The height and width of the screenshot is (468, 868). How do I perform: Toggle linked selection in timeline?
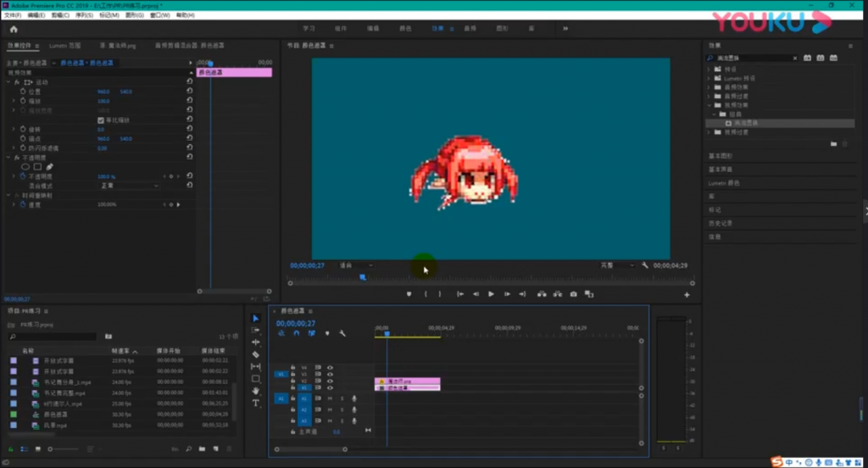[312, 333]
